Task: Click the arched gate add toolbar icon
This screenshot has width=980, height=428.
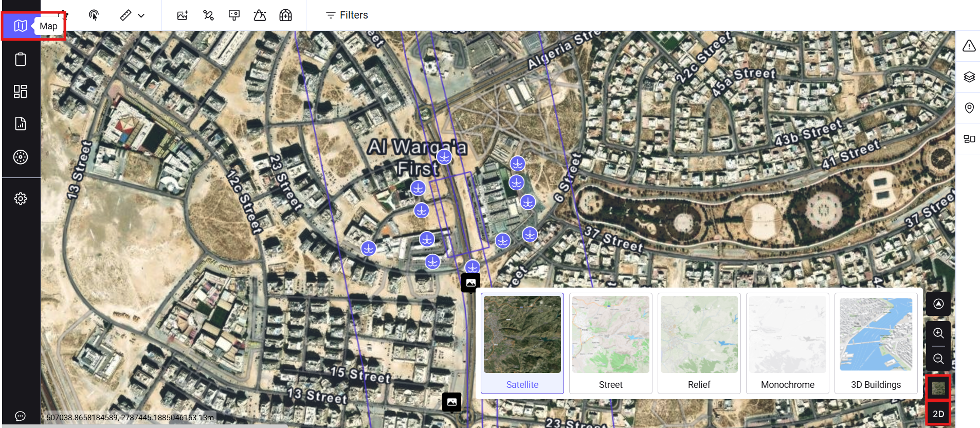Action: tap(285, 15)
